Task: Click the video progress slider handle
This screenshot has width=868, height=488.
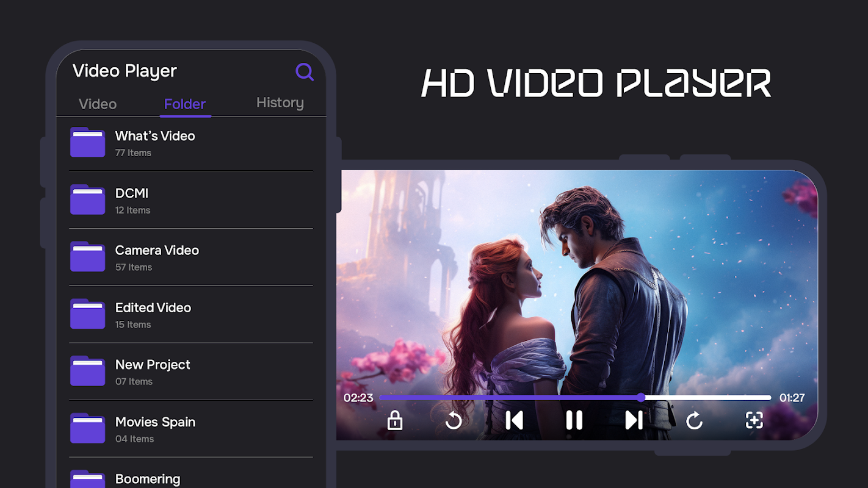Action: pos(641,398)
